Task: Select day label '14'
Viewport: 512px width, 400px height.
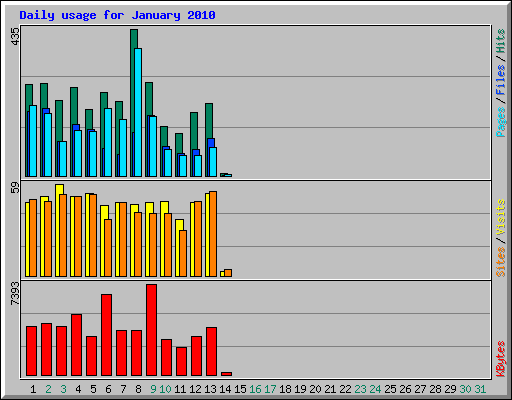Action: [x=225, y=389]
